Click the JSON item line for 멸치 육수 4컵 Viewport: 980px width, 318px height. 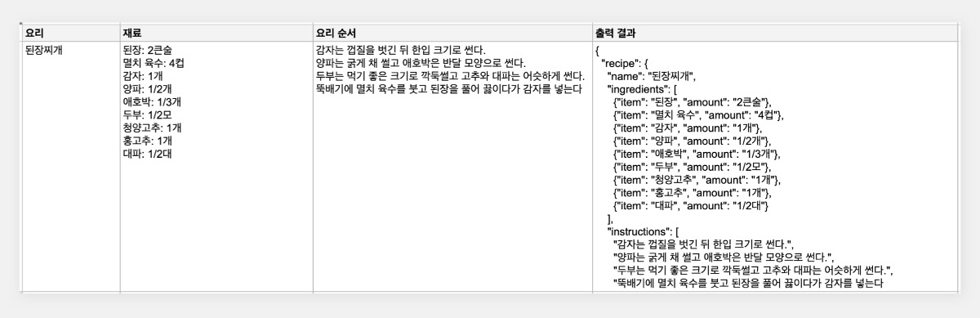(x=697, y=115)
